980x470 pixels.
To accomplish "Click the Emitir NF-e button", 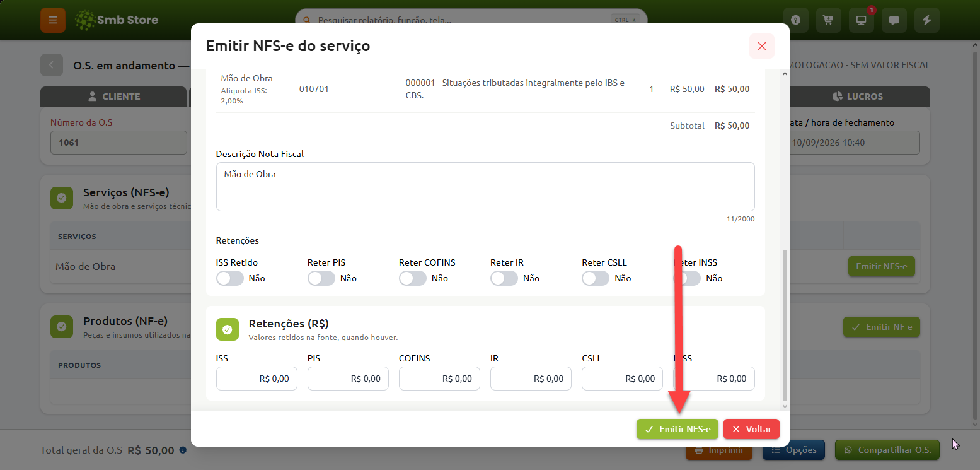I will (882, 327).
